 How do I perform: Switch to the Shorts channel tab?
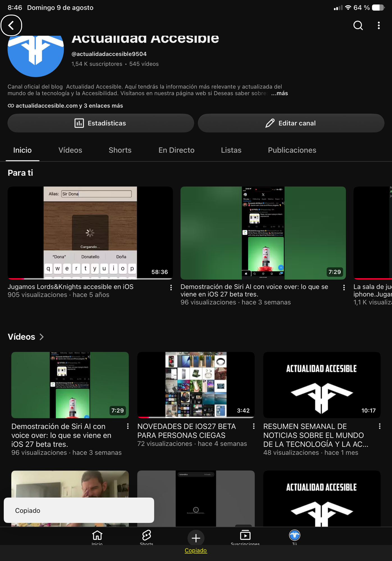tap(120, 150)
